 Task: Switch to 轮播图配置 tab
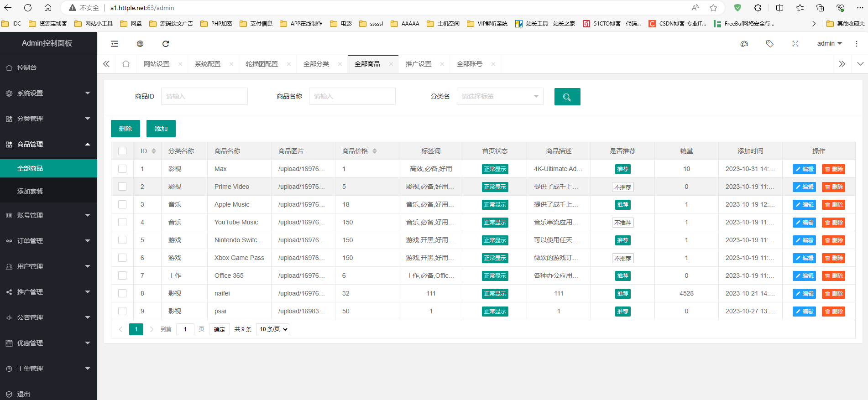click(262, 64)
